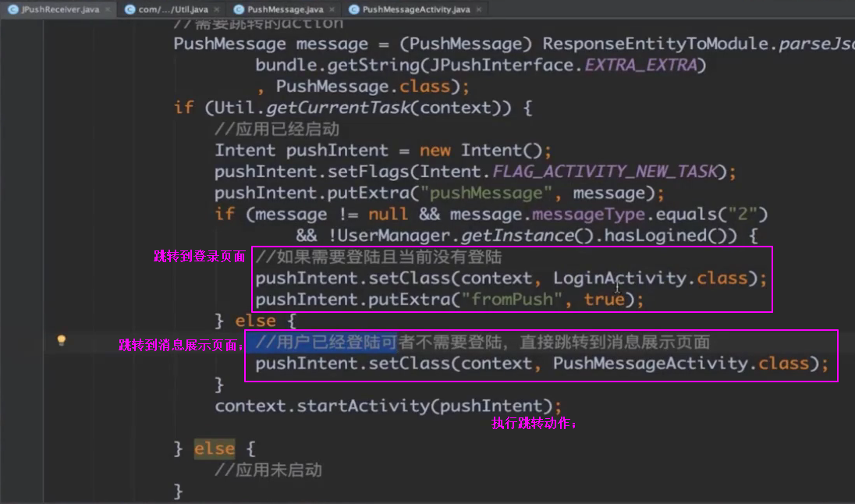Click the comment //如果需要登陆且当前没有登陆

[378, 257]
